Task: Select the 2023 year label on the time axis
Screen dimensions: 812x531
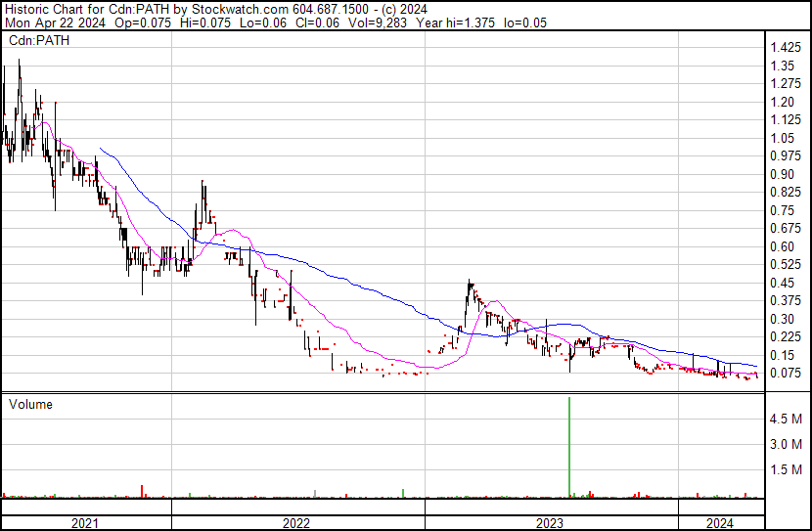Action: click(550, 523)
